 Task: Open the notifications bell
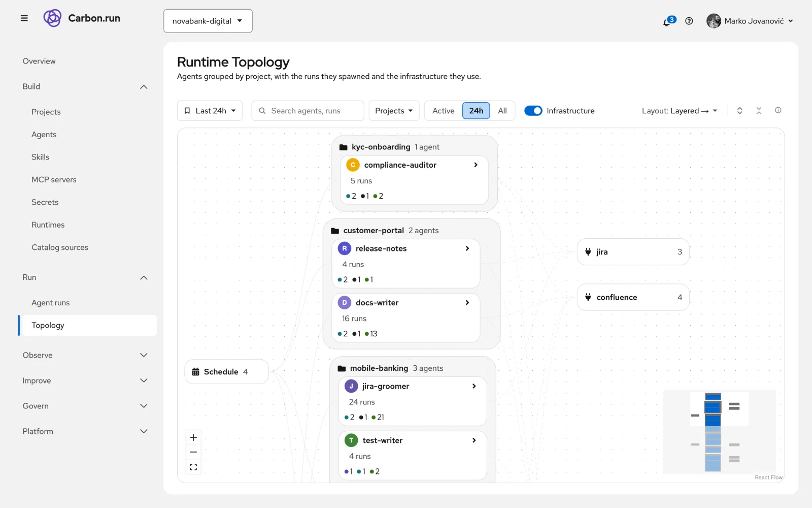point(668,21)
